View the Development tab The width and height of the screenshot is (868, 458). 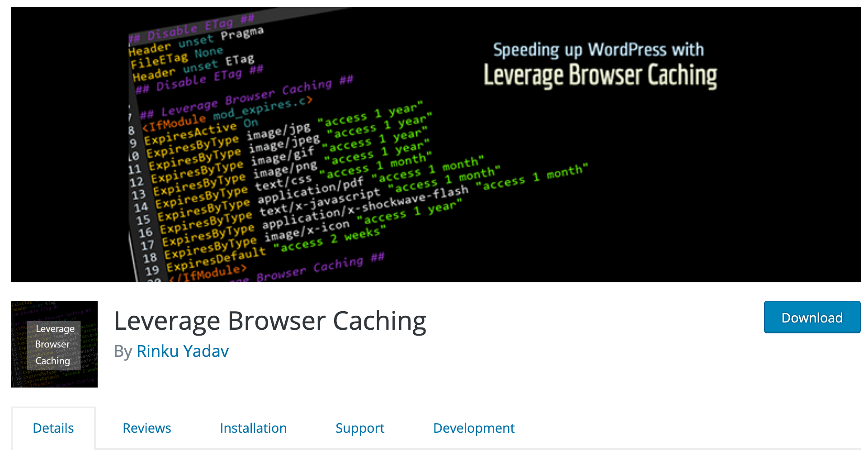474,428
